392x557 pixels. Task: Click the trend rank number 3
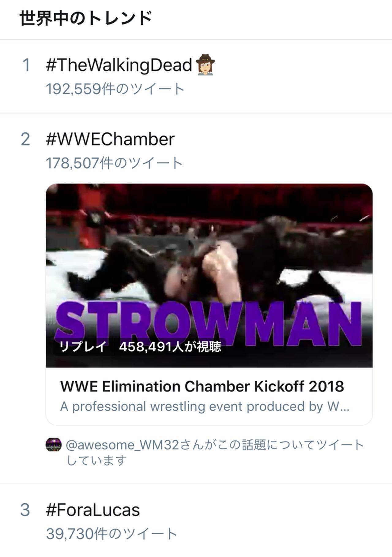(25, 510)
